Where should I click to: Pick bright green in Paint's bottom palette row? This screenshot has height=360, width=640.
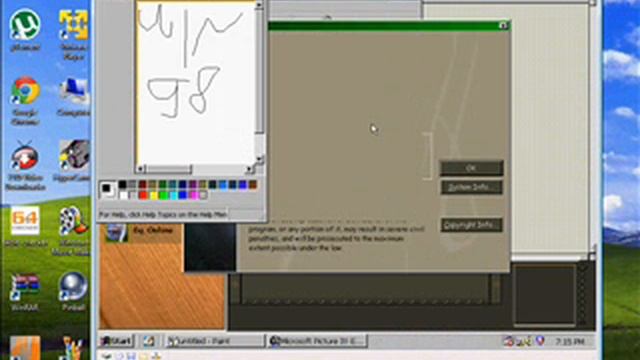[163, 196]
